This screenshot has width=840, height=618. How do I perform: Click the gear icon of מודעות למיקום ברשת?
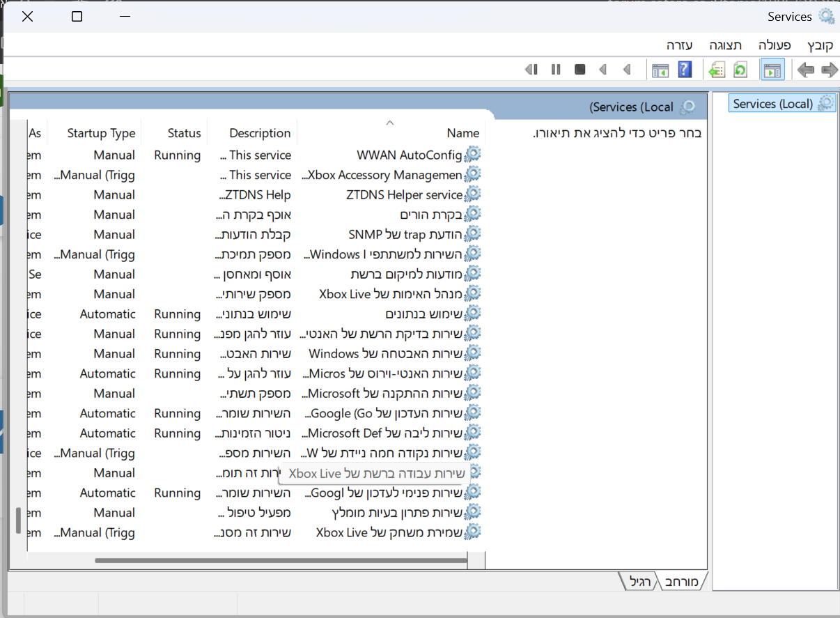pyautogui.click(x=473, y=274)
